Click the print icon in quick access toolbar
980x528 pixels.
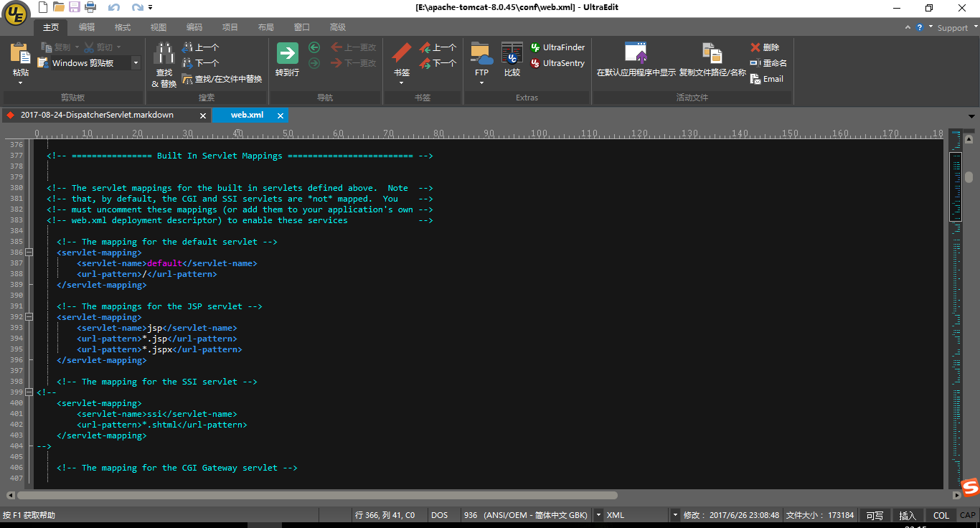coord(90,8)
